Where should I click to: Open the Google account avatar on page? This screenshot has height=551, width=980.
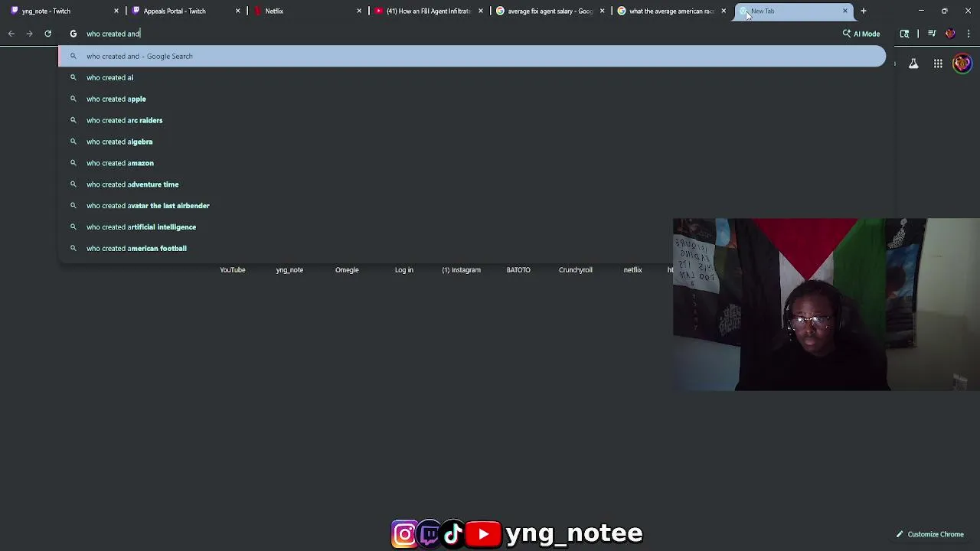962,64
